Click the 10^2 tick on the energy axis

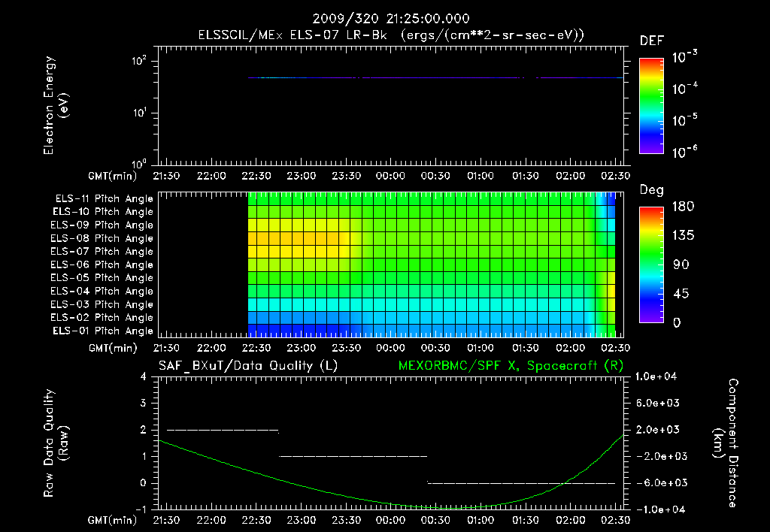point(139,62)
